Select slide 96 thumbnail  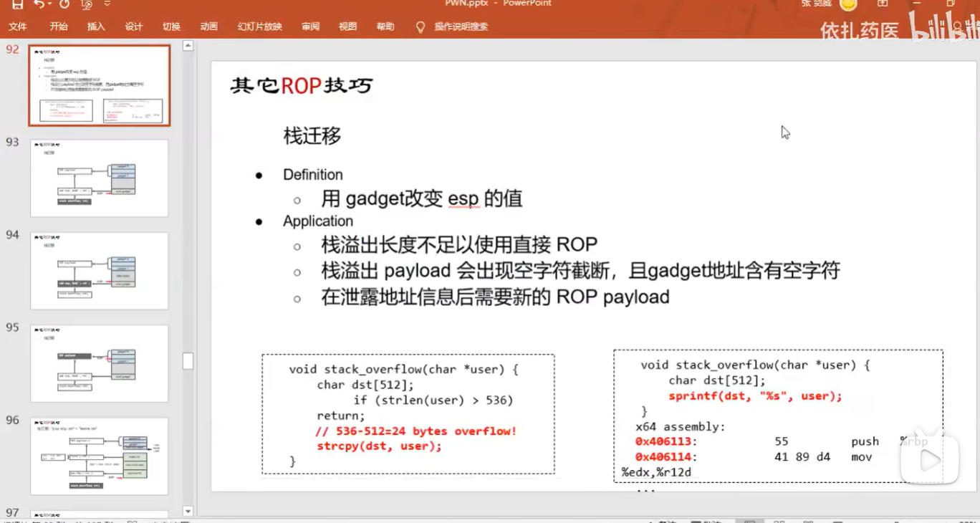pyautogui.click(x=100, y=456)
